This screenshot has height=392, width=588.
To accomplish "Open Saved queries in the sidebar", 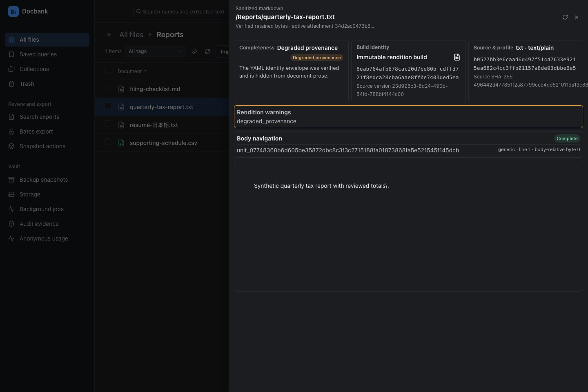I will (47, 54).
